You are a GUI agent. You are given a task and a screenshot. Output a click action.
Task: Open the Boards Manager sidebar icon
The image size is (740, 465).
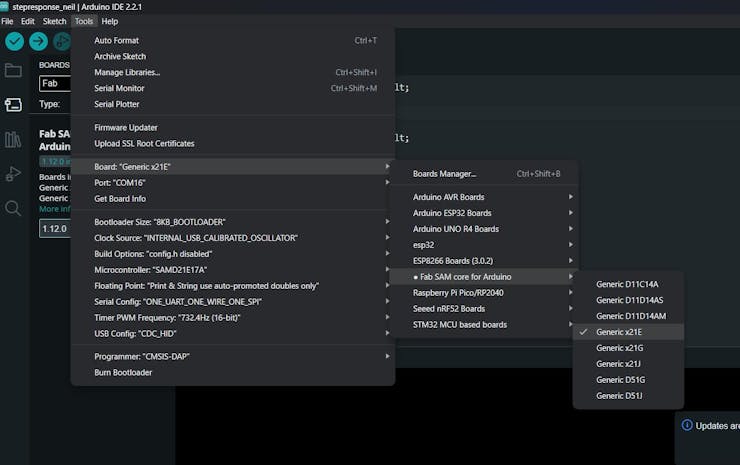[x=13, y=105]
